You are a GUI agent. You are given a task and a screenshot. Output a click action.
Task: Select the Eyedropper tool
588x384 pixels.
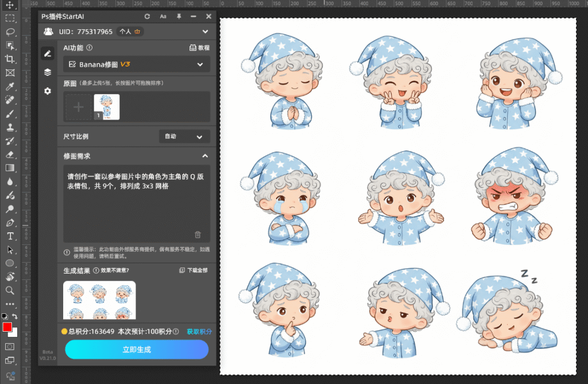(9, 87)
